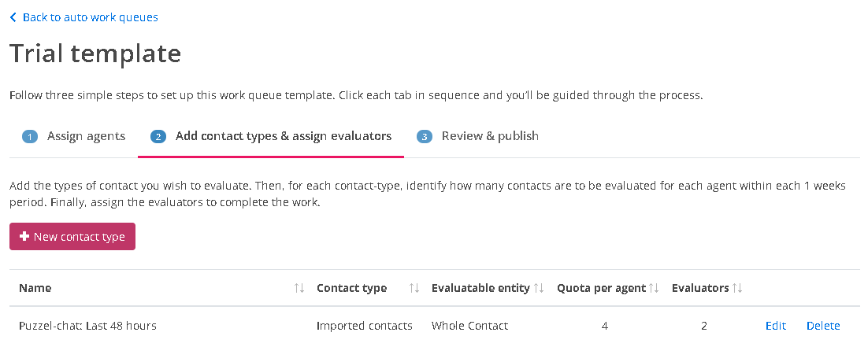Go back to auto work queues
This screenshot has width=868, height=347.
90,17
